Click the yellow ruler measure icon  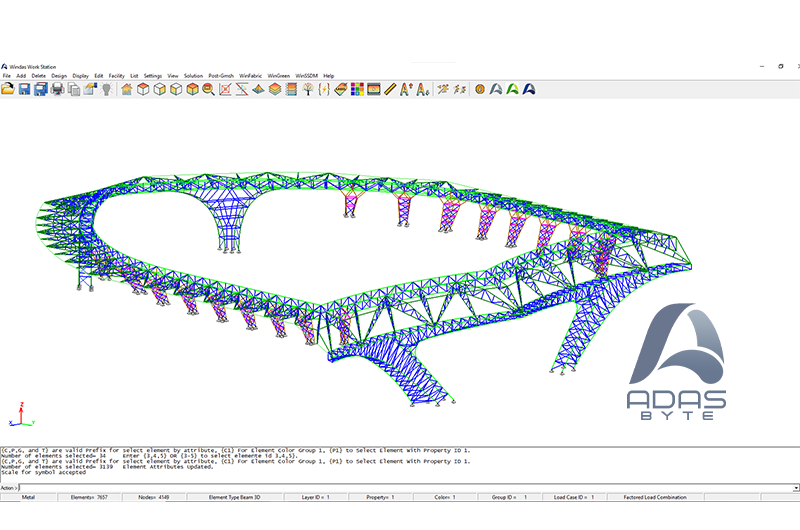(390, 89)
